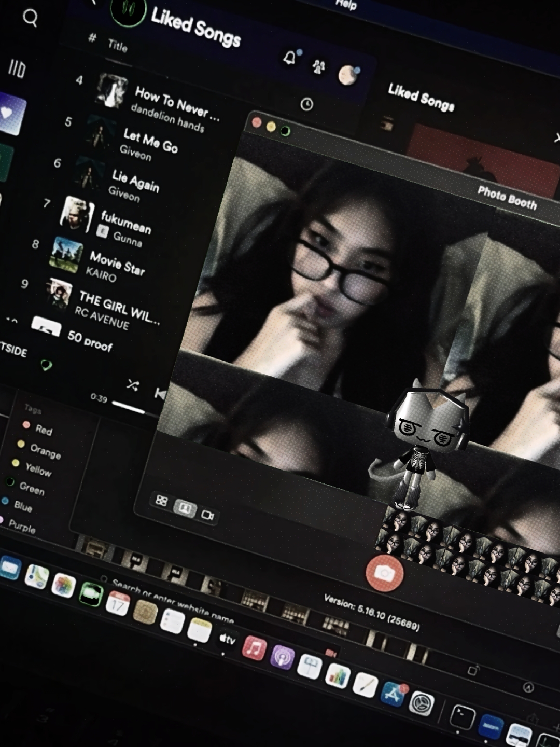
Task: Go to previous track in Spotify
Action: pos(160,394)
